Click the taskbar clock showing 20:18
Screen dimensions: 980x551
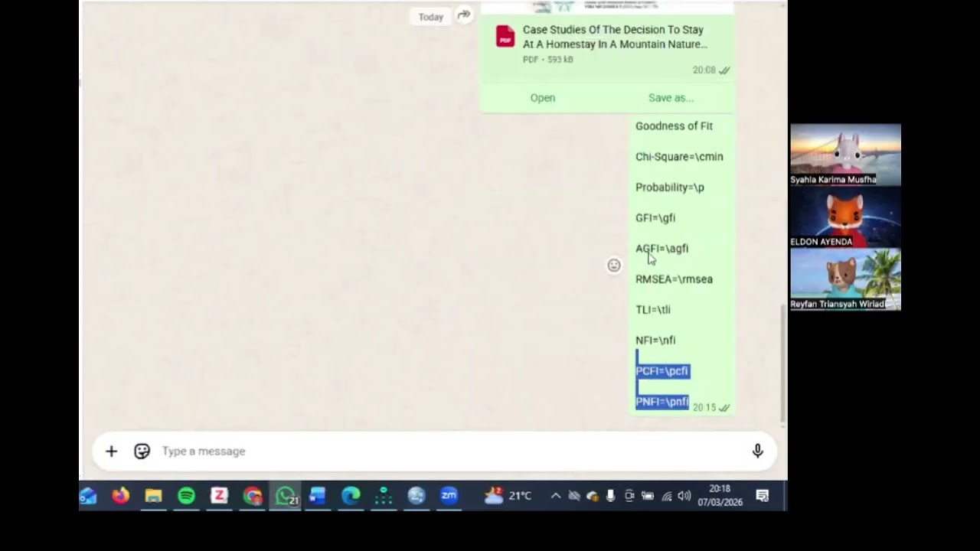click(x=720, y=495)
